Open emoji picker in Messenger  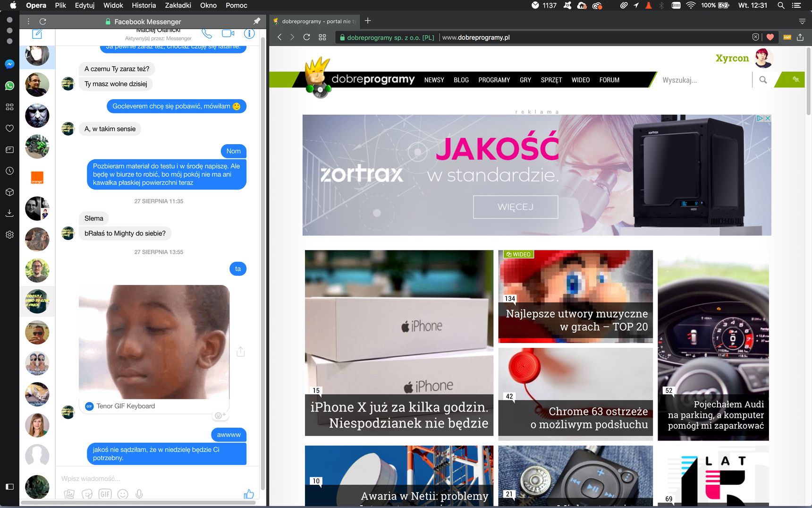pyautogui.click(x=123, y=494)
